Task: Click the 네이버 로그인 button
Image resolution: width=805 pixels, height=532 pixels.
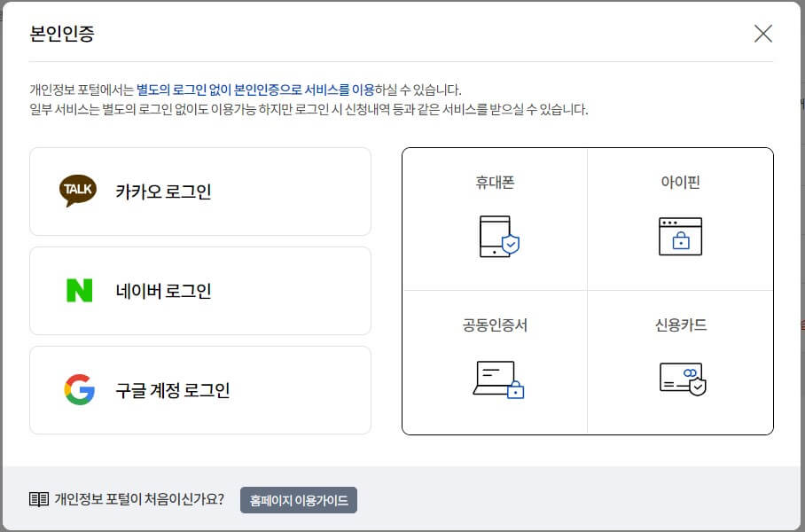Action: coord(200,291)
